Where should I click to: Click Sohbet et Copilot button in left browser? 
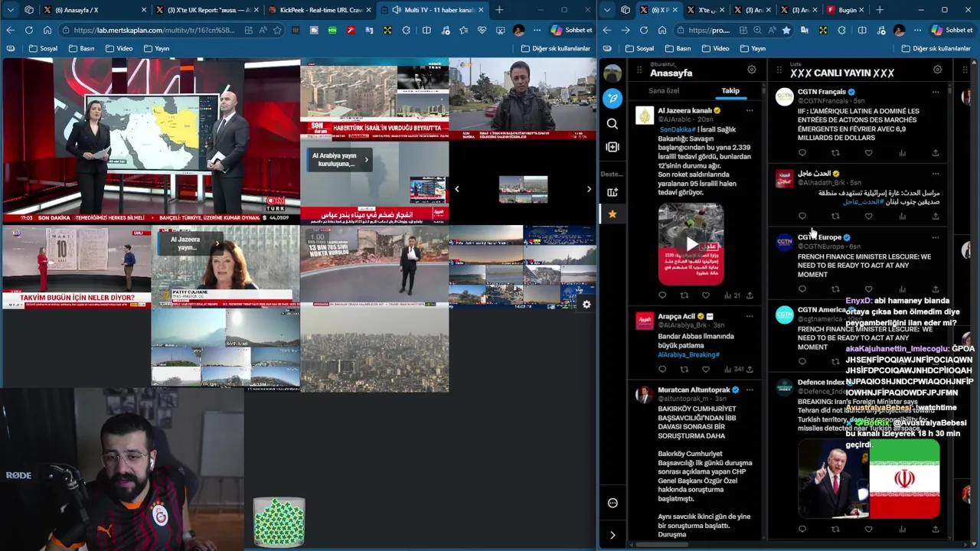571,30
